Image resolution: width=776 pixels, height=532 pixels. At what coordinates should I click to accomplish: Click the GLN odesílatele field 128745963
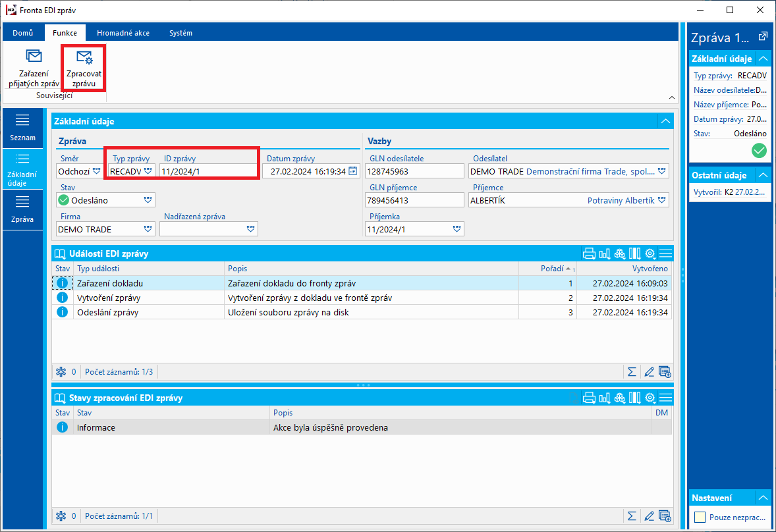coord(415,171)
